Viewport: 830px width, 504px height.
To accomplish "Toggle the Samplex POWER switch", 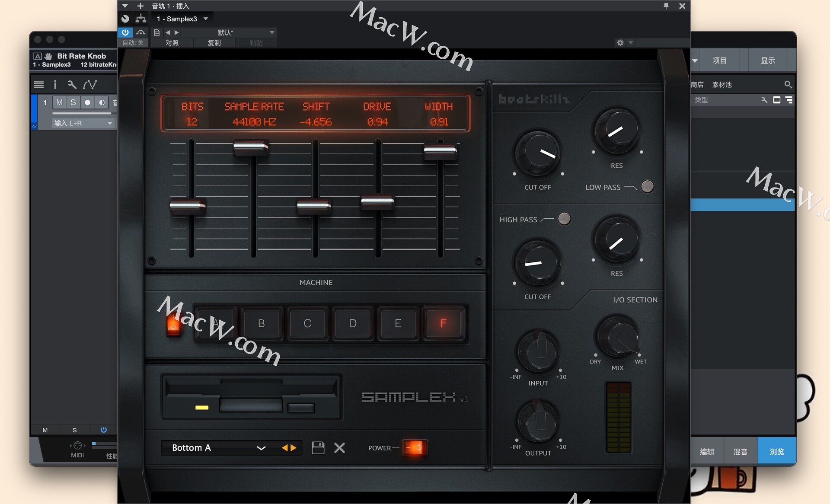I will pyautogui.click(x=414, y=448).
